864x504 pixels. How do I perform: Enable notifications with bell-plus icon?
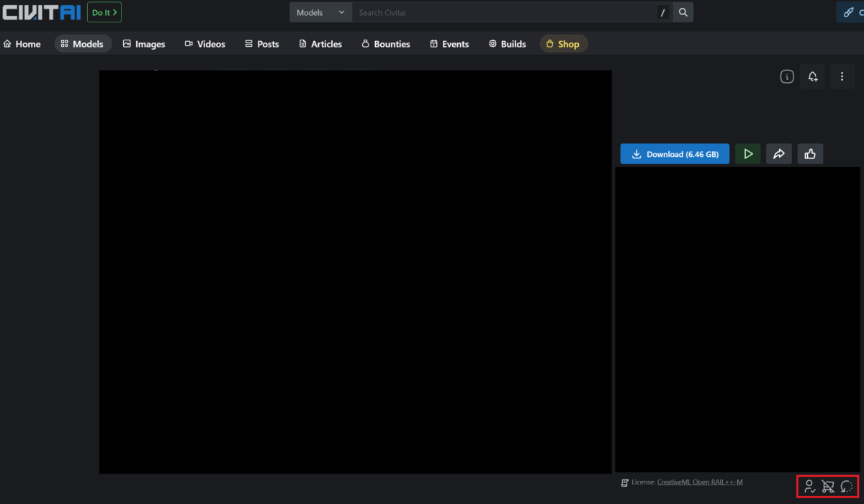click(x=813, y=76)
